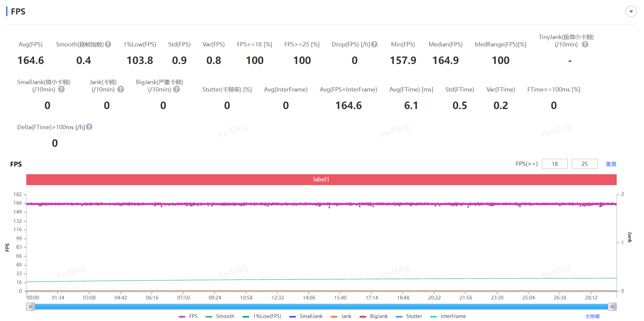
Task: Collapse the FPS section dropdown arrow
Action: (631, 11)
